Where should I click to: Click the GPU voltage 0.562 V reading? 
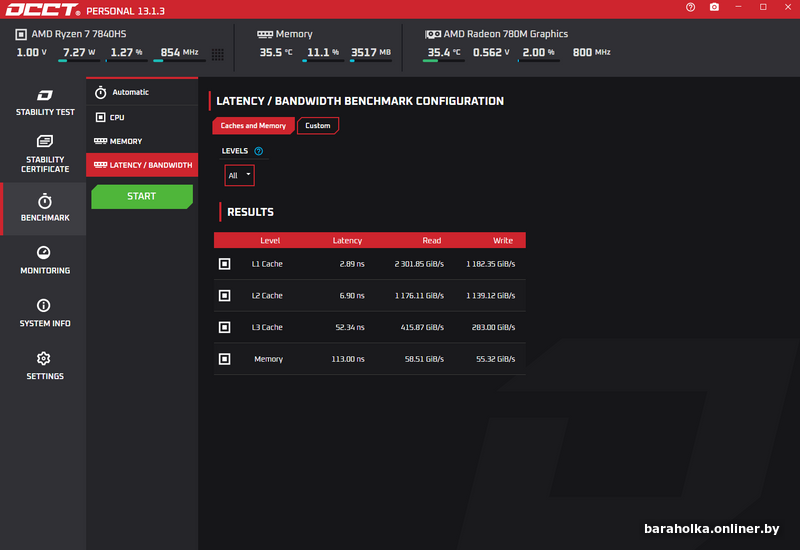pyautogui.click(x=491, y=52)
